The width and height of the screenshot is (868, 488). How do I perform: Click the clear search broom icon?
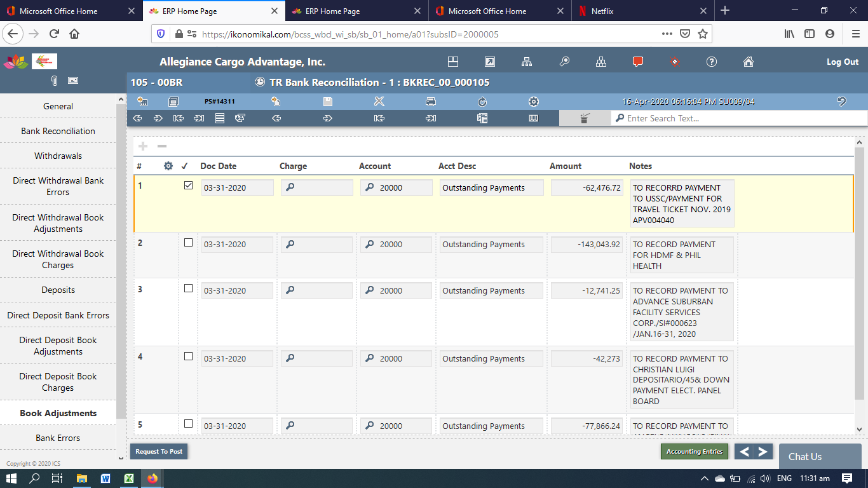pyautogui.click(x=585, y=118)
